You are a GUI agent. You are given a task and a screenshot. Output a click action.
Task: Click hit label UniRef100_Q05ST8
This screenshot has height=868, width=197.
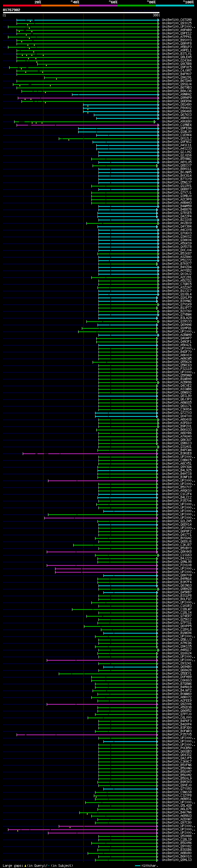pos(177,247)
